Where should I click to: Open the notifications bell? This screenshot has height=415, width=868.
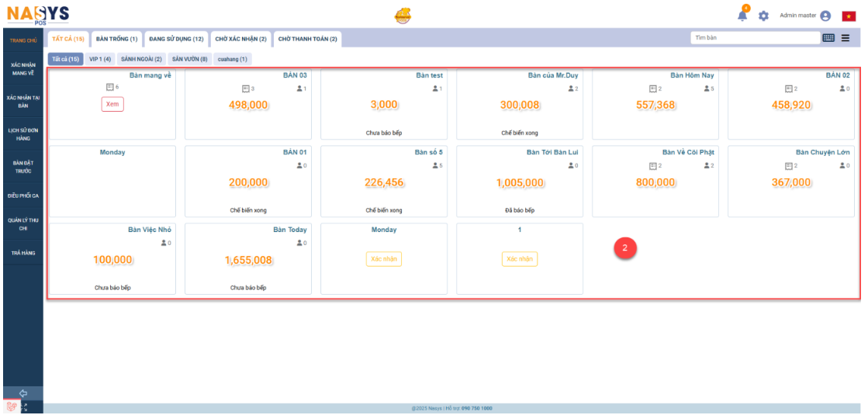coord(742,16)
